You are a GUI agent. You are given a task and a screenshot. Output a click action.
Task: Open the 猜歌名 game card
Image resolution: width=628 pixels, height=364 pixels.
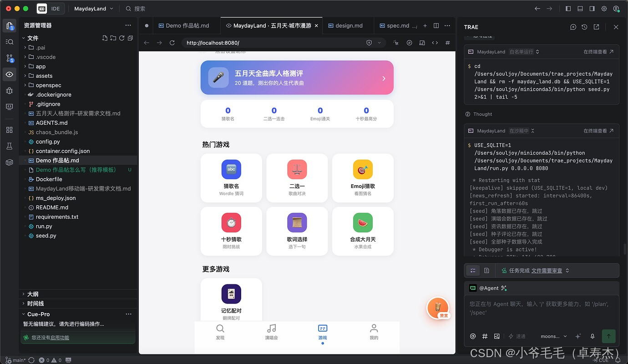(231, 178)
